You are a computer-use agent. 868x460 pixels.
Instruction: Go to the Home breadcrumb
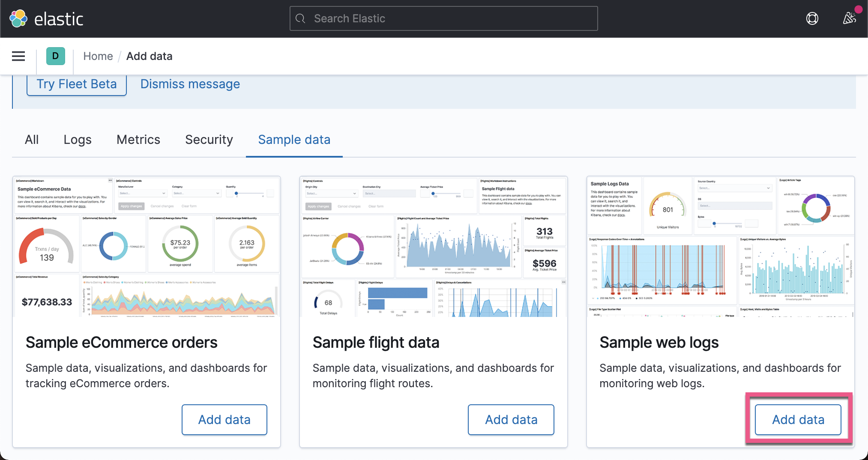point(98,56)
